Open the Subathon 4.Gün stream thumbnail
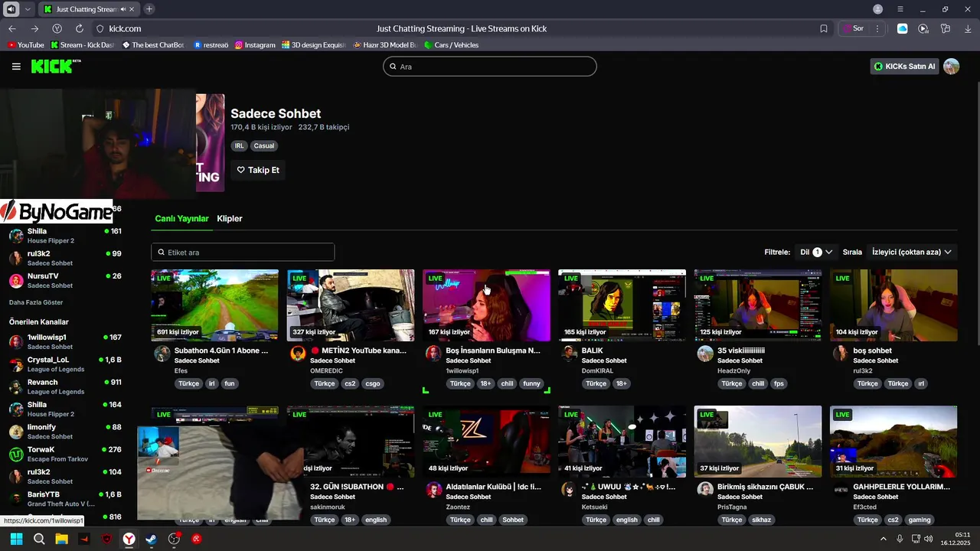980x551 pixels. coord(214,305)
